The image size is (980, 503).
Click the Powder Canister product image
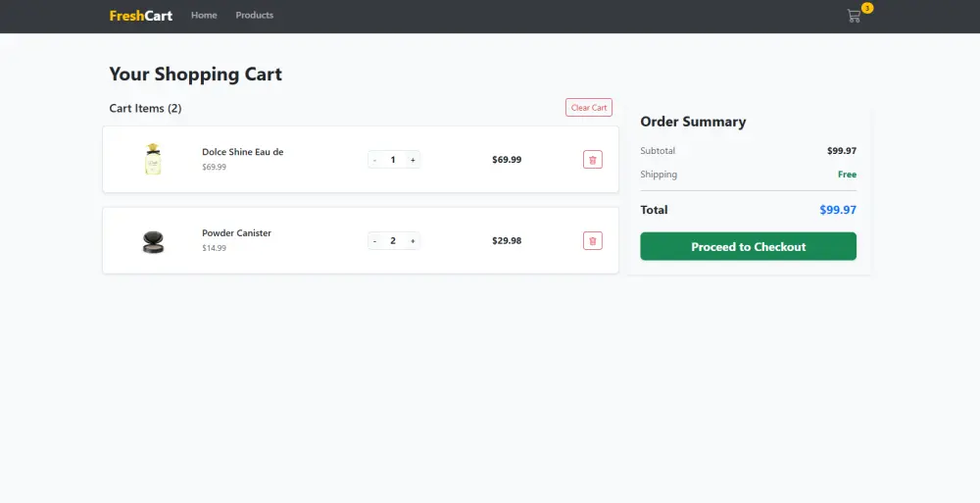coord(152,240)
